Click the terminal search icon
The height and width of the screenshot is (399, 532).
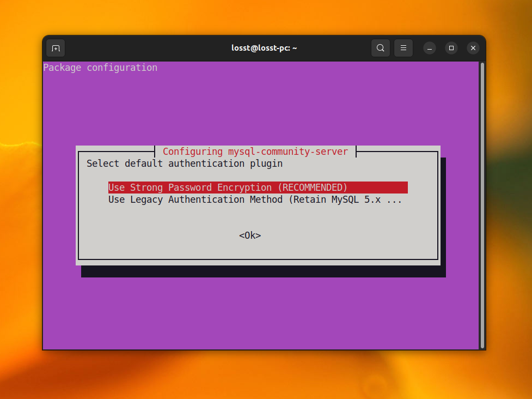click(x=380, y=48)
